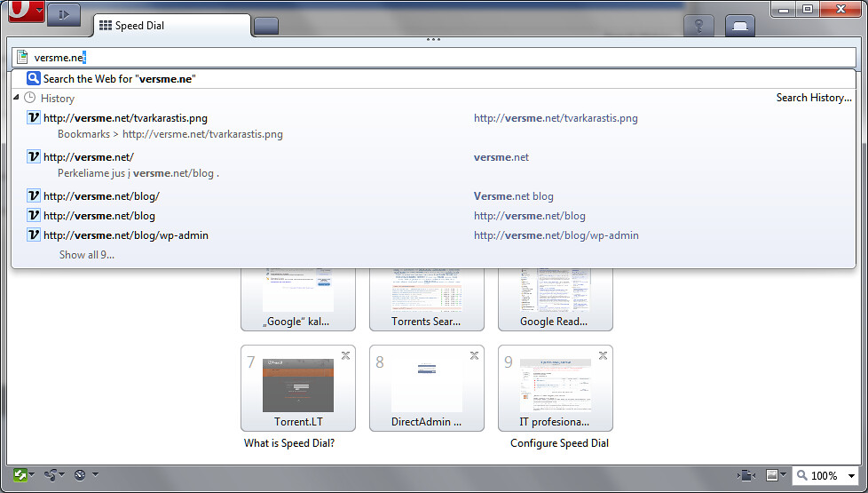This screenshot has width=868, height=493.
Task: Toggle the show images status bar button
Action: 772,475
